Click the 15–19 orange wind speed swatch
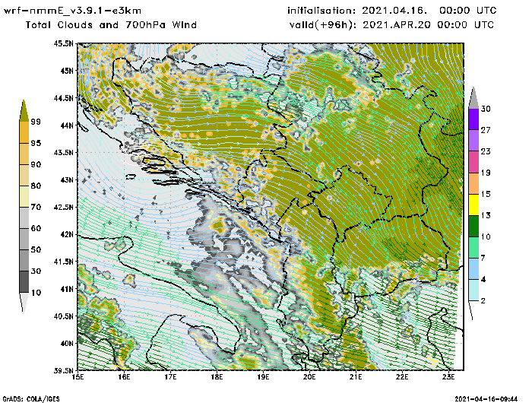 coord(473,183)
